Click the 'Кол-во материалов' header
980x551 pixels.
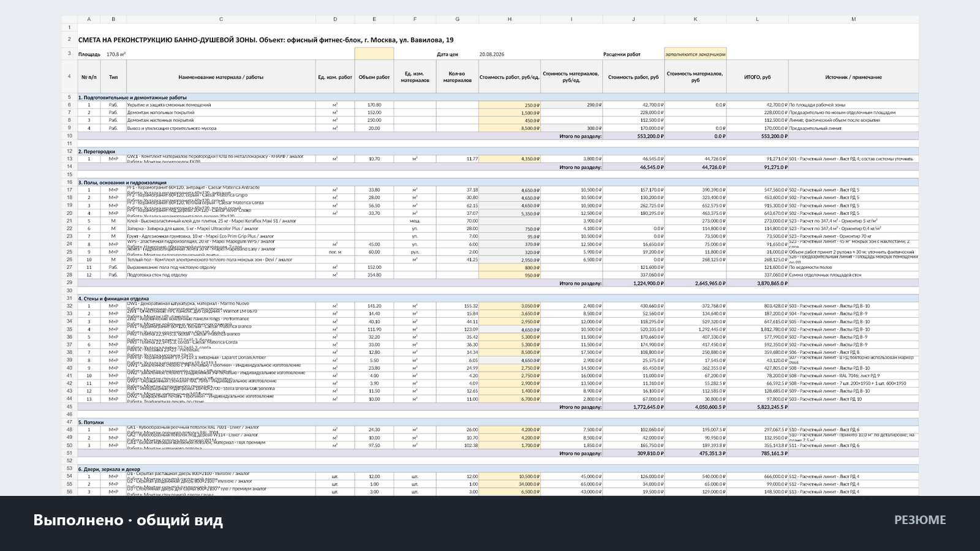pyautogui.click(x=458, y=77)
